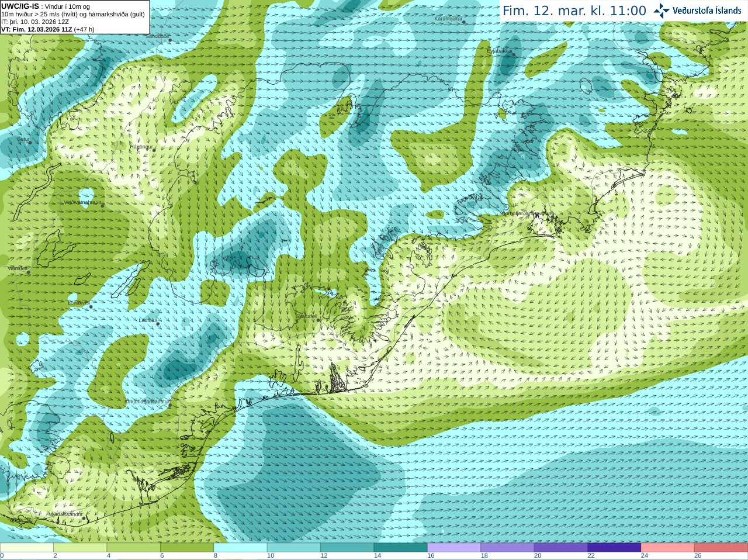The width and height of the screenshot is (748, 560).
Task: Pick the pink 24–26 m/s scale color
Action: tap(668, 548)
